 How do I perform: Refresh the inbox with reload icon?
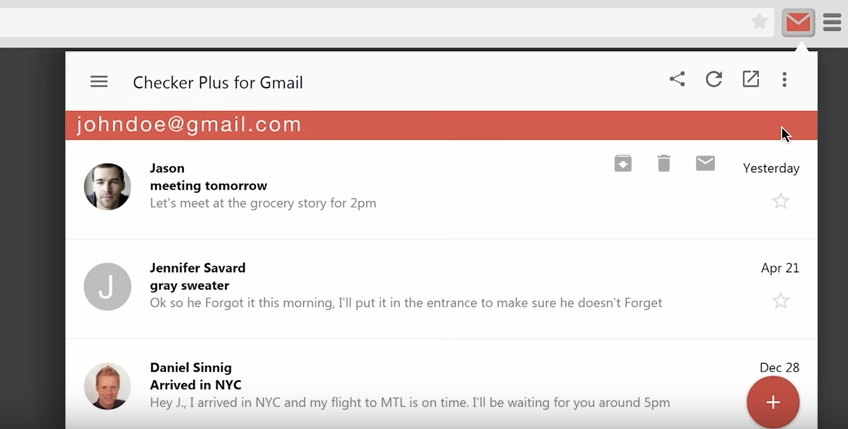(x=714, y=79)
